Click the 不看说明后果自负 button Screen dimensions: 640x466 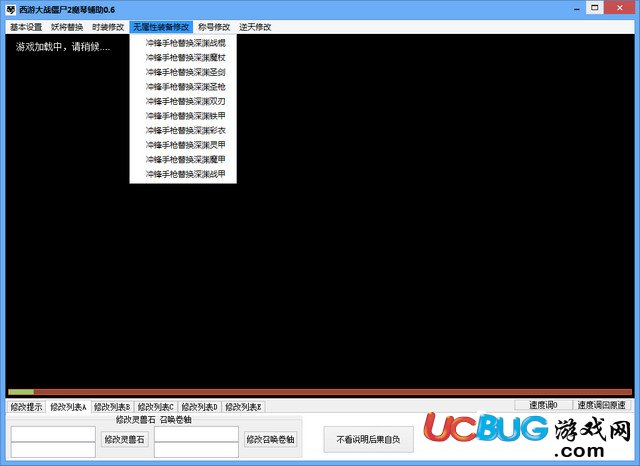(x=368, y=439)
